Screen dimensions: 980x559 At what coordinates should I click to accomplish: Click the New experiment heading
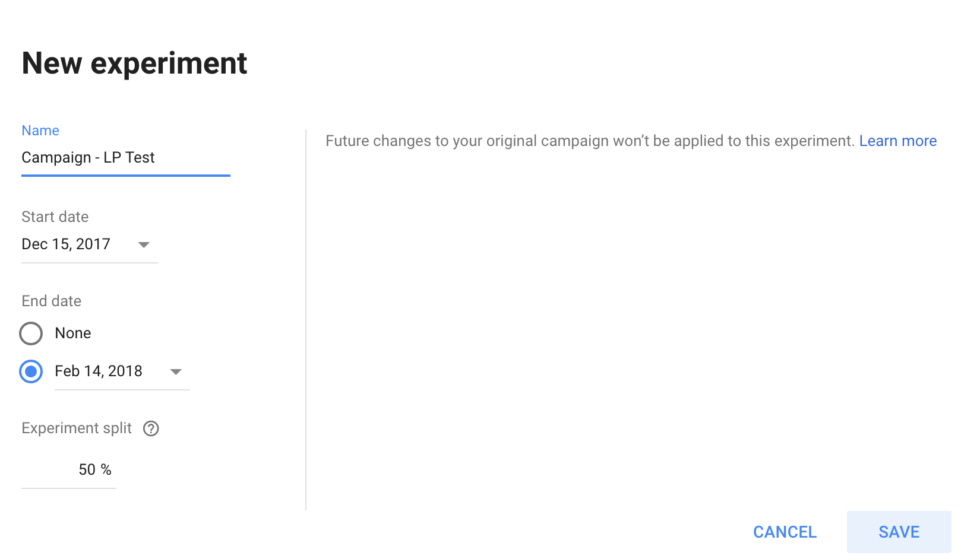click(x=134, y=63)
